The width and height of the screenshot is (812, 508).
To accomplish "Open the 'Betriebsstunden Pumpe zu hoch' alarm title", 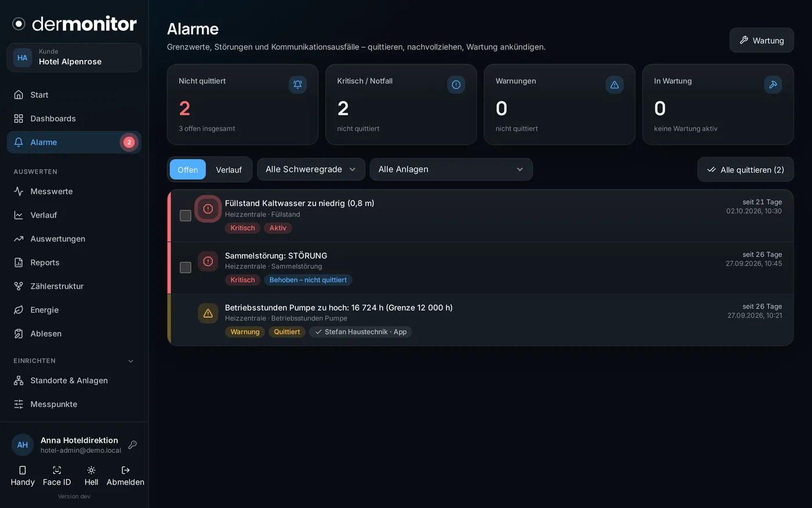I will (x=339, y=308).
